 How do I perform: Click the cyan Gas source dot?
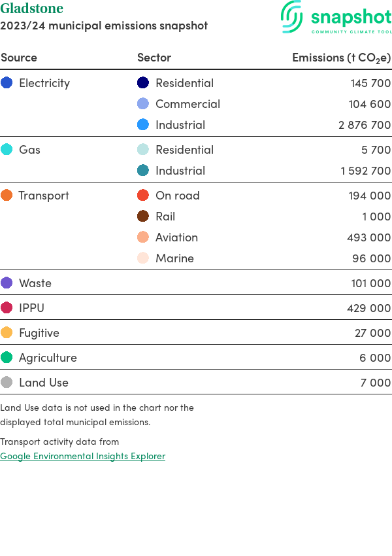pos(7,150)
